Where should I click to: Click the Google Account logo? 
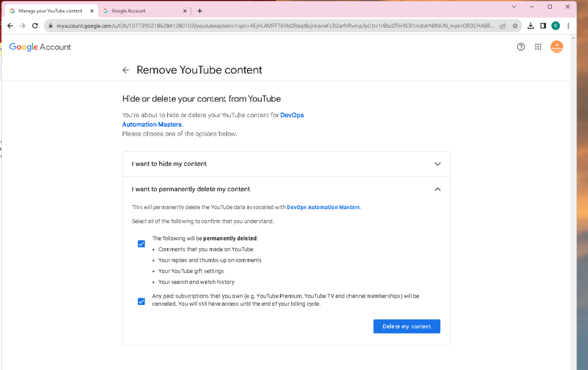(x=40, y=47)
